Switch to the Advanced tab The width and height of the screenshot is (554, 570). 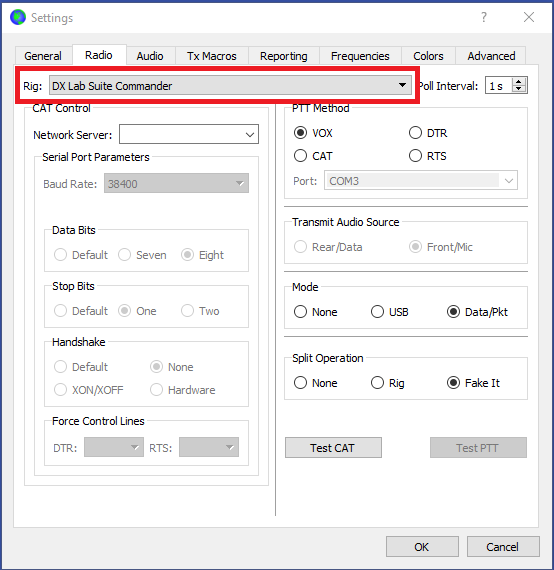click(491, 56)
